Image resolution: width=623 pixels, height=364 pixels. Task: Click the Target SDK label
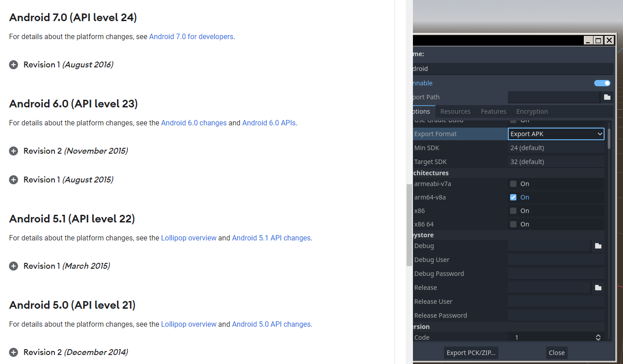[x=430, y=162]
